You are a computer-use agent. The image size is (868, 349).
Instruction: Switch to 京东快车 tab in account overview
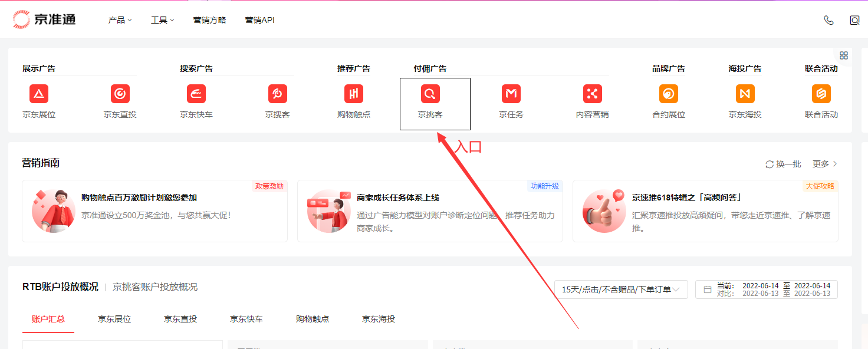(246, 319)
